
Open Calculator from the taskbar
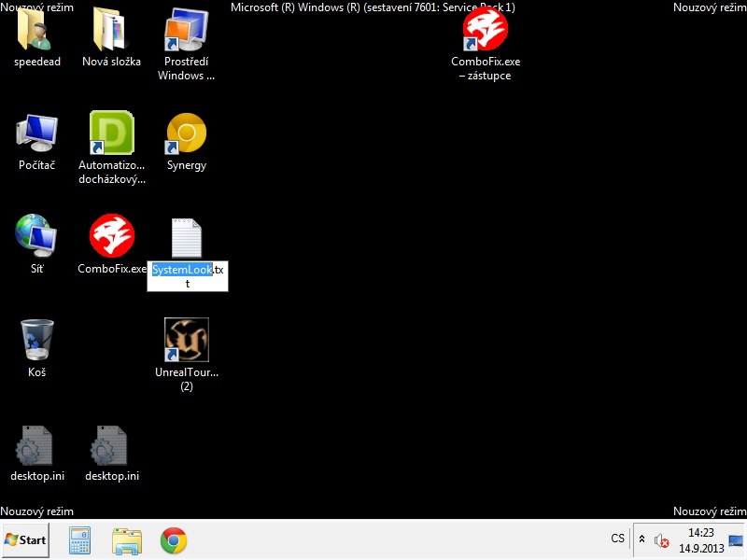pos(79,540)
